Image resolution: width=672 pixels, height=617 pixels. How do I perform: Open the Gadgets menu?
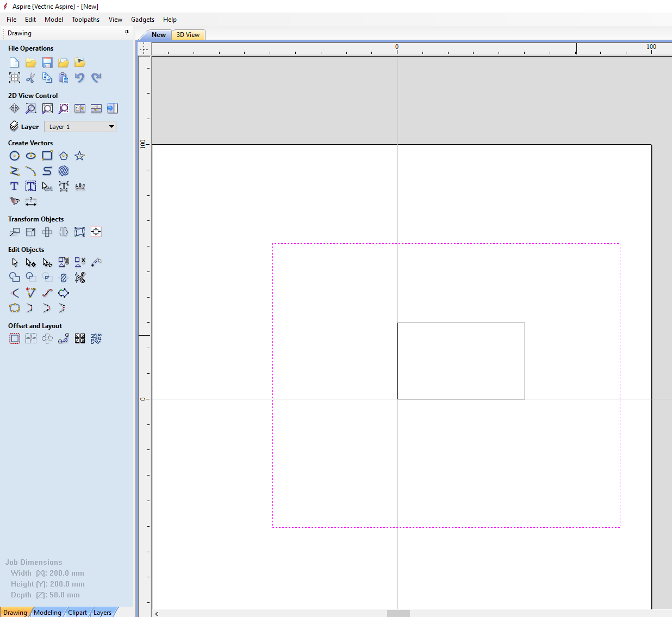(142, 20)
